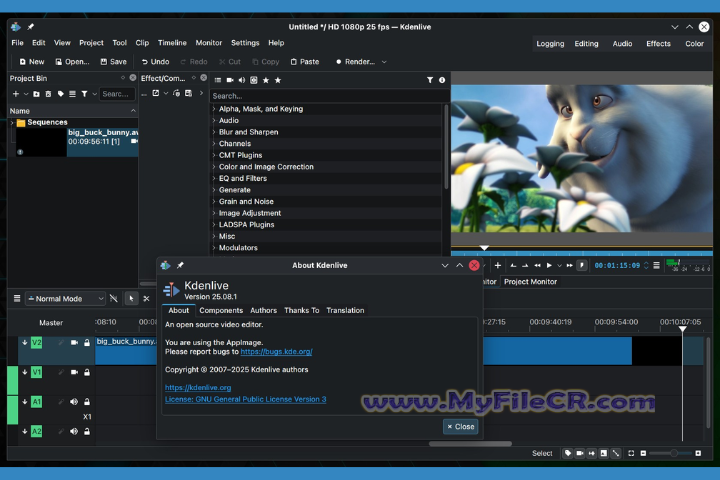The image size is (720, 480).
Task: Rewind playback in the Project Monitor
Action: coord(537,265)
